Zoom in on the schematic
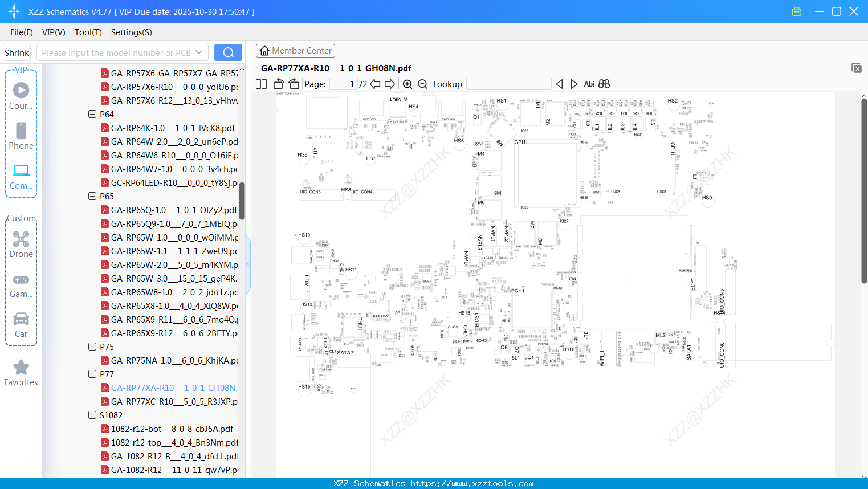This screenshot has width=868, height=489. (407, 84)
